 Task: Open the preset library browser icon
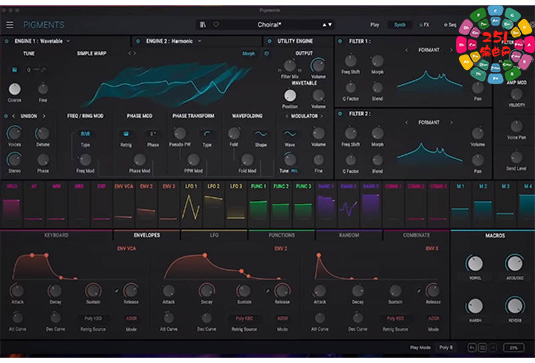pos(203,25)
